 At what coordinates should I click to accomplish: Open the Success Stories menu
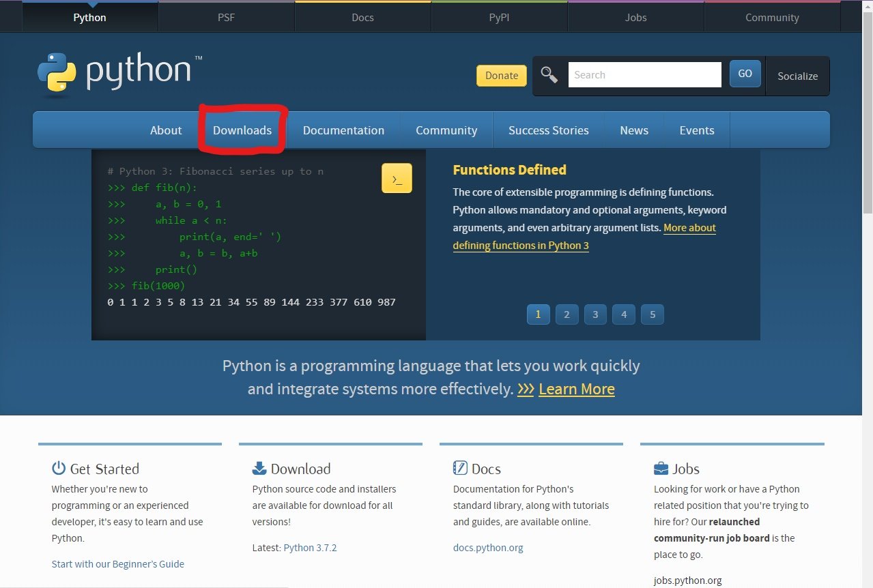(549, 130)
